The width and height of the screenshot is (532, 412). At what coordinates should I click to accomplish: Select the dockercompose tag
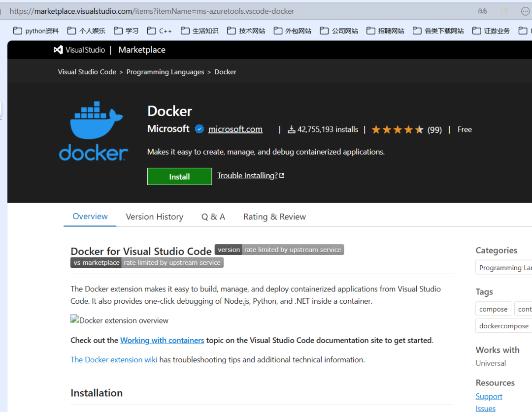tap(503, 326)
